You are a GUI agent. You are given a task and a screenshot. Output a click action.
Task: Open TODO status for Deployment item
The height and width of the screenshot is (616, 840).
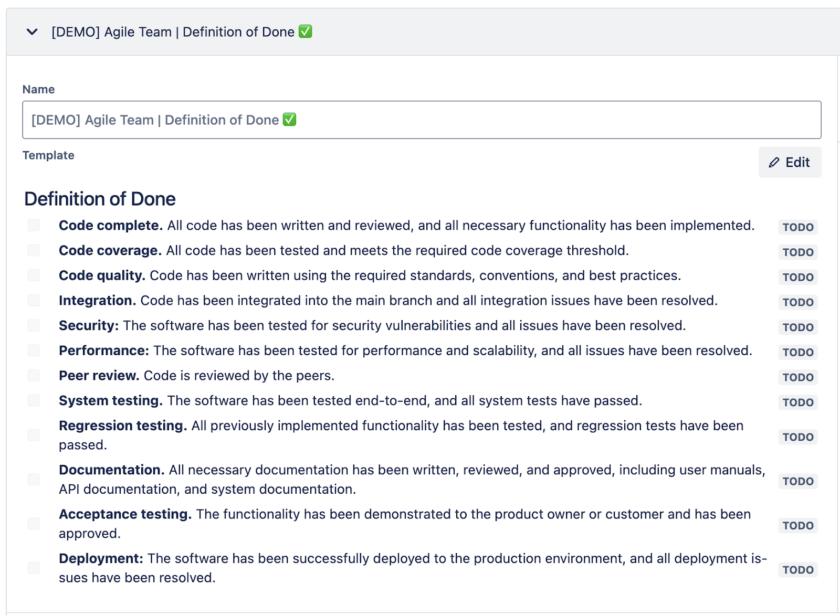coord(798,570)
